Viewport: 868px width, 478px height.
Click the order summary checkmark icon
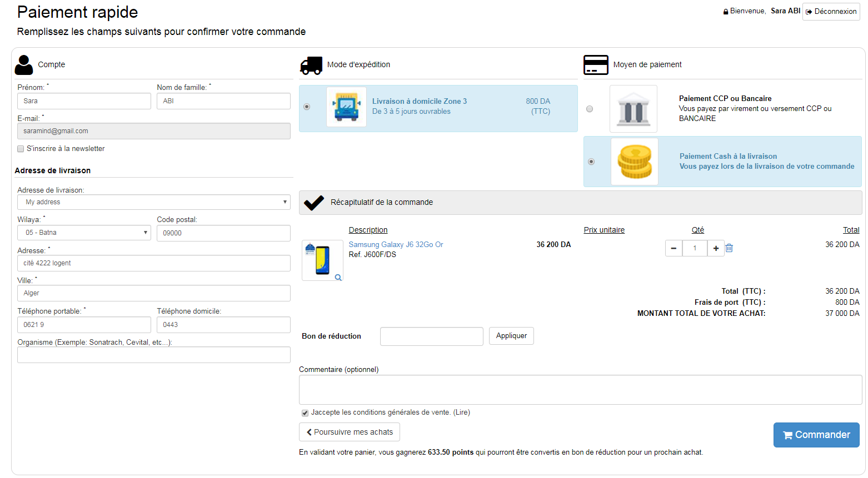pos(314,203)
